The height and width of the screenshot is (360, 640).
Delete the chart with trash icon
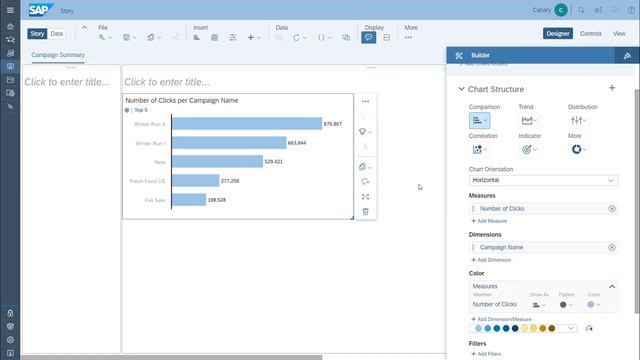click(x=365, y=211)
